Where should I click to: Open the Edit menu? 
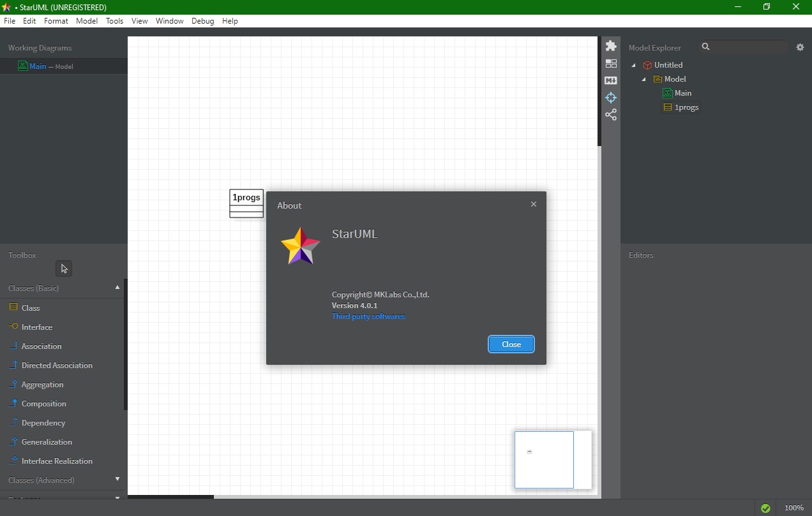click(29, 20)
